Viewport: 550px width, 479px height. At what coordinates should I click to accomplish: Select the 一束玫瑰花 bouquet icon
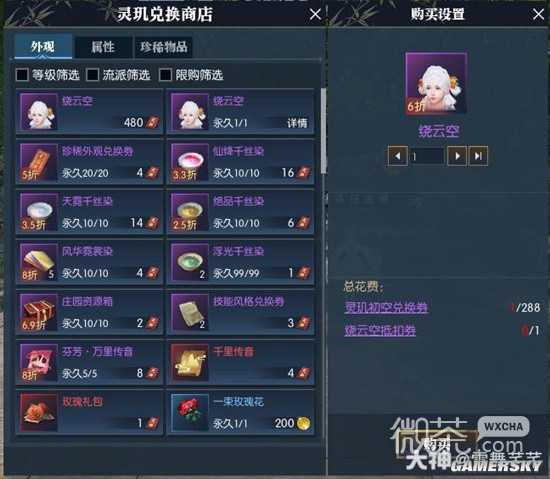[x=190, y=413]
